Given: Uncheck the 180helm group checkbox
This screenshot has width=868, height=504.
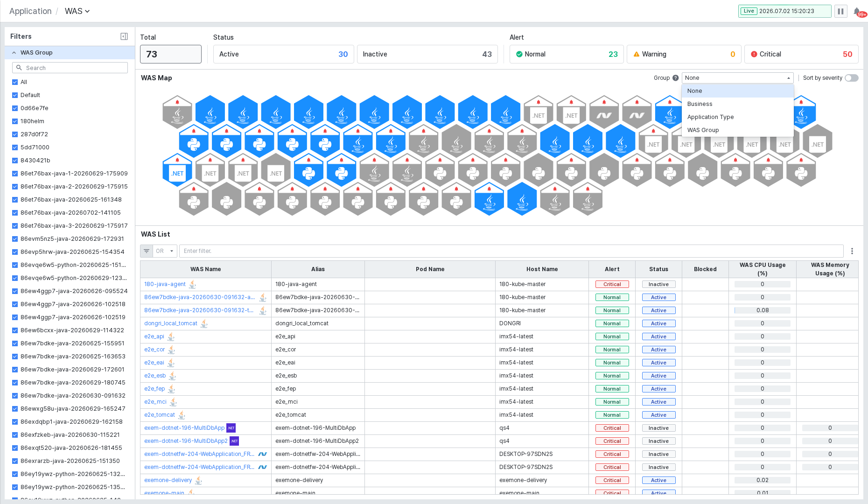Looking at the screenshot, I should tap(15, 121).
